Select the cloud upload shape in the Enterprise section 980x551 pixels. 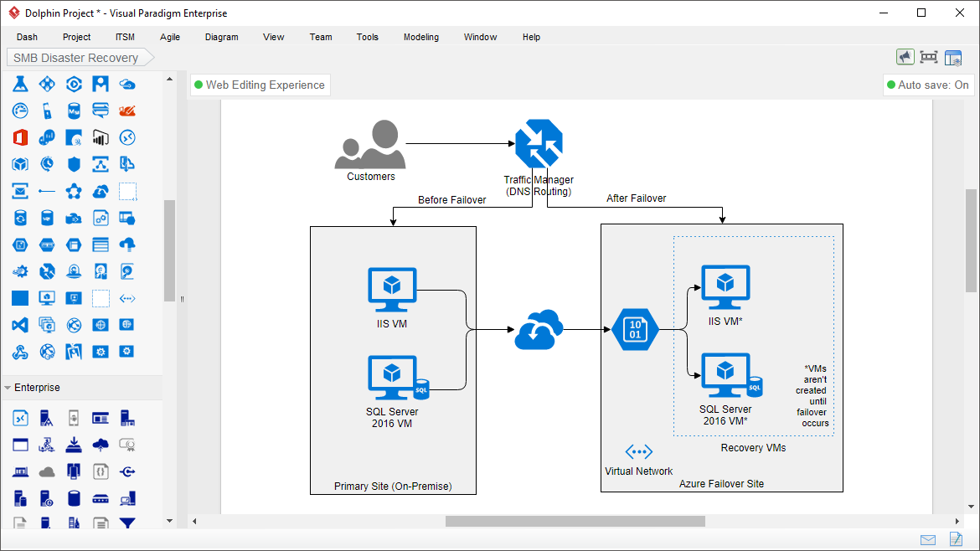pos(100,445)
